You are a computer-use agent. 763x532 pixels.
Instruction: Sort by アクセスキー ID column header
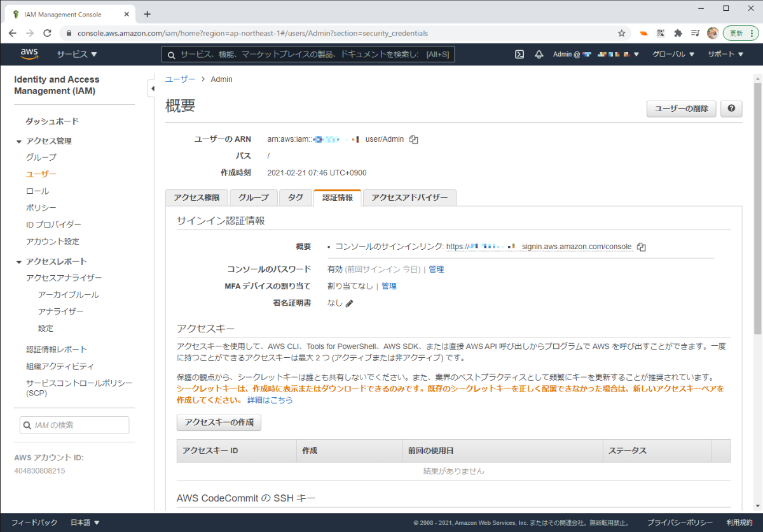(x=237, y=451)
